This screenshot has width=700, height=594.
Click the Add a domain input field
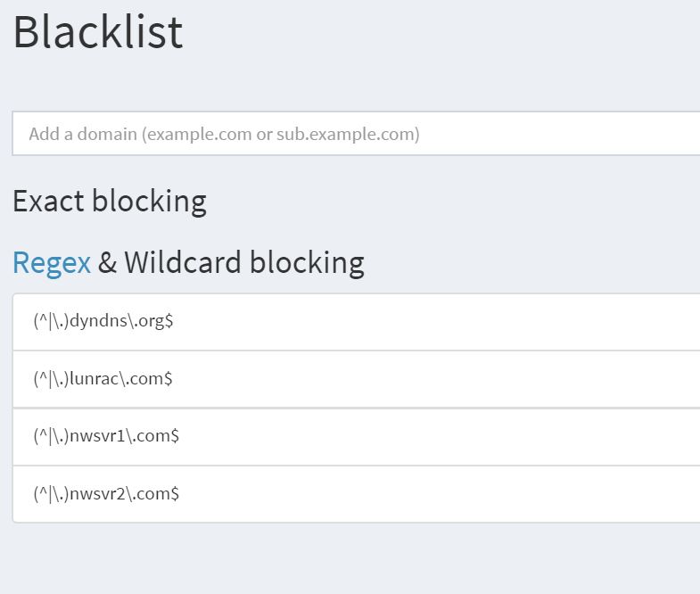[357, 134]
